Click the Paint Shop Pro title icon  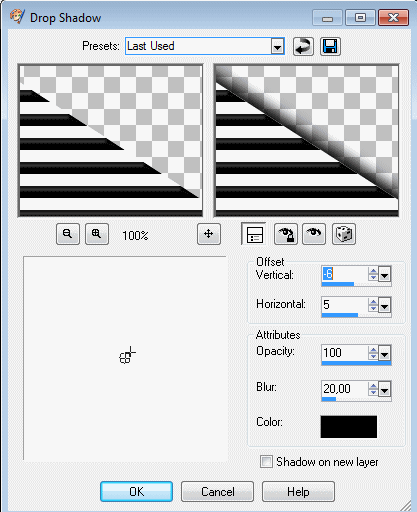coord(17,17)
